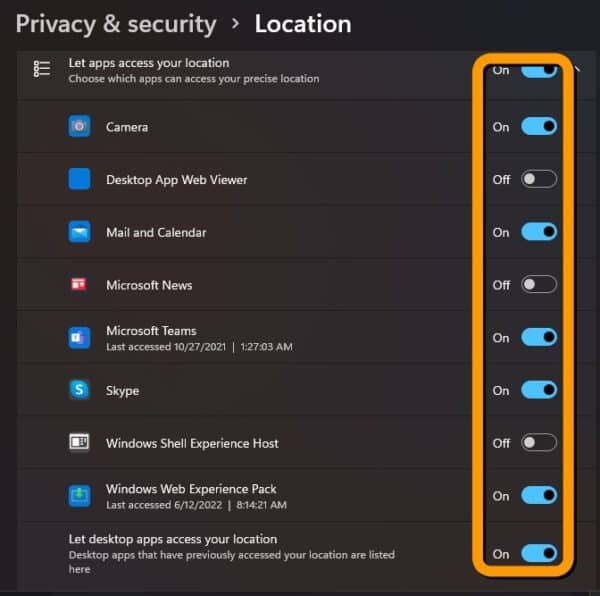Go back to Privacy & security breadcrumb
This screenshot has height=596, width=600.
click(116, 24)
